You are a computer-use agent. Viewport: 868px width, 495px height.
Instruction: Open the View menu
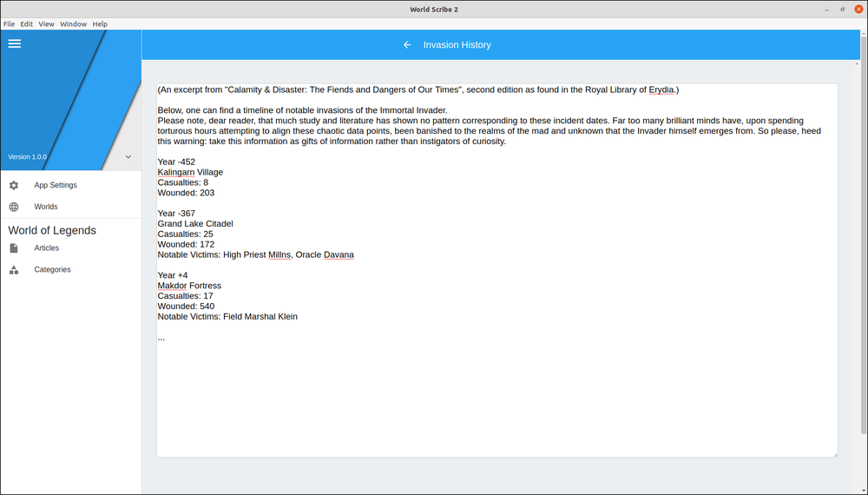[47, 23]
